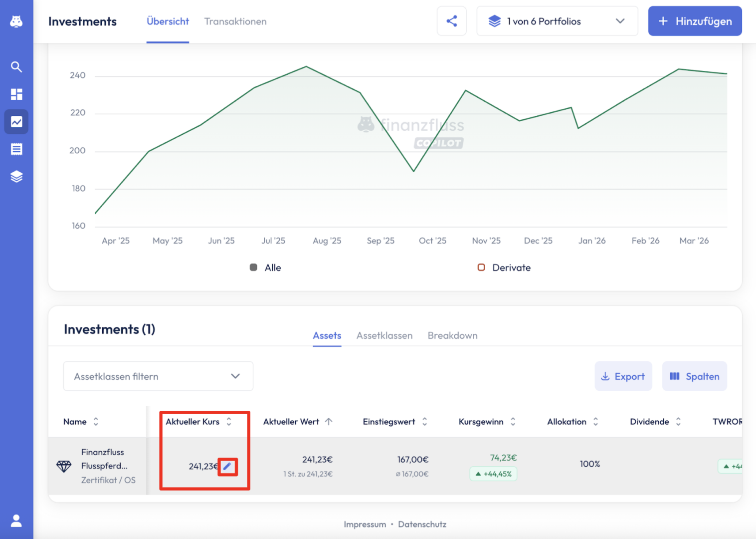Click the share icon button
Image resolution: width=756 pixels, height=539 pixels.
451,21
